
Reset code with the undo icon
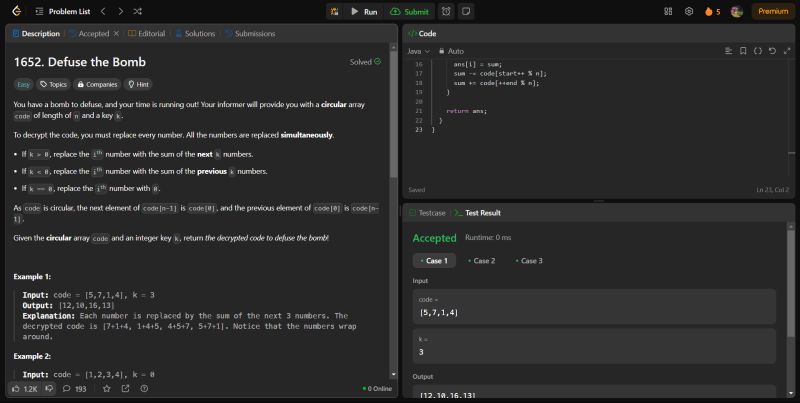pos(772,51)
